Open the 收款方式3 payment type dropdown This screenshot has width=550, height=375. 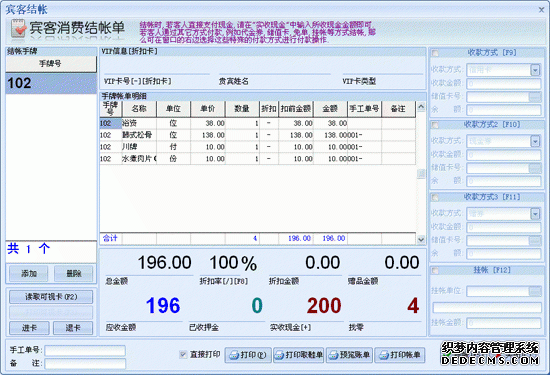(535, 214)
